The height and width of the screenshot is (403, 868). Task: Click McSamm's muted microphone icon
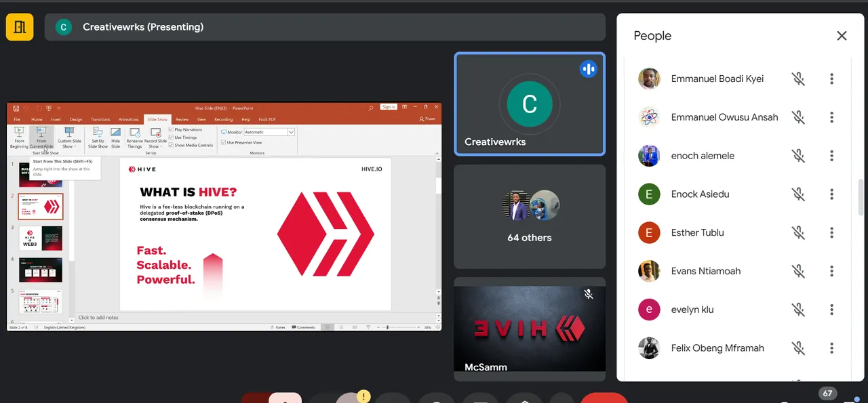(x=589, y=294)
